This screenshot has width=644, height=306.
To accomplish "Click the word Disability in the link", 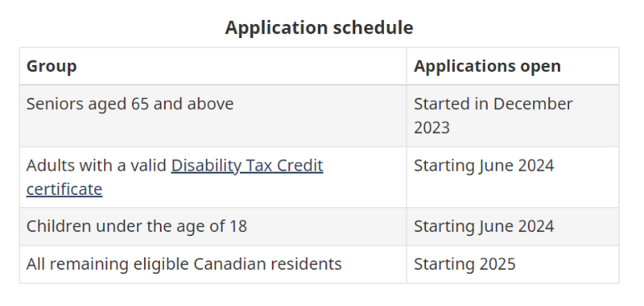I will (x=206, y=166).
